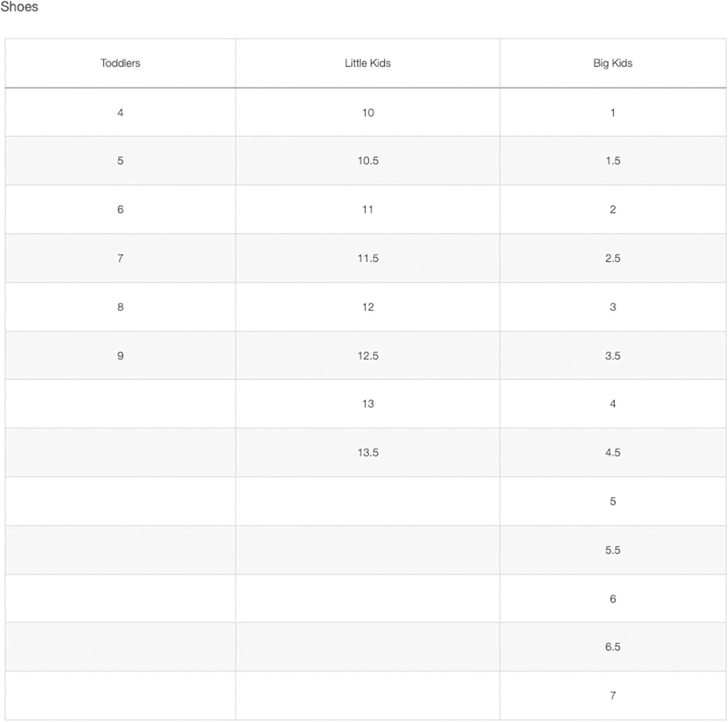
Task: Choose size 2.5 in Big Kids
Action: (x=612, y=258)
